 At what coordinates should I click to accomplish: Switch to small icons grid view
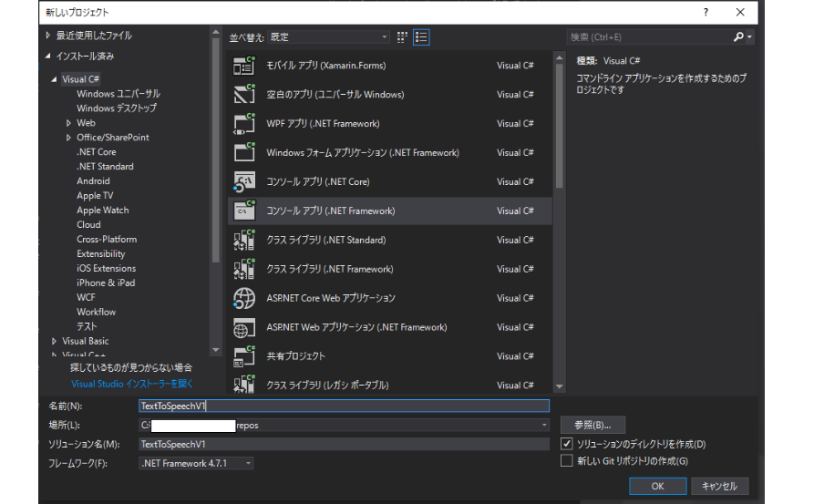(402, 37)
